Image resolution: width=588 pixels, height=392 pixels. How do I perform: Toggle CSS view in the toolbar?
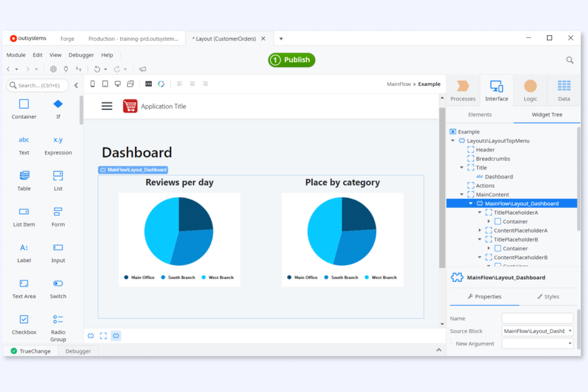pos(148,83)
